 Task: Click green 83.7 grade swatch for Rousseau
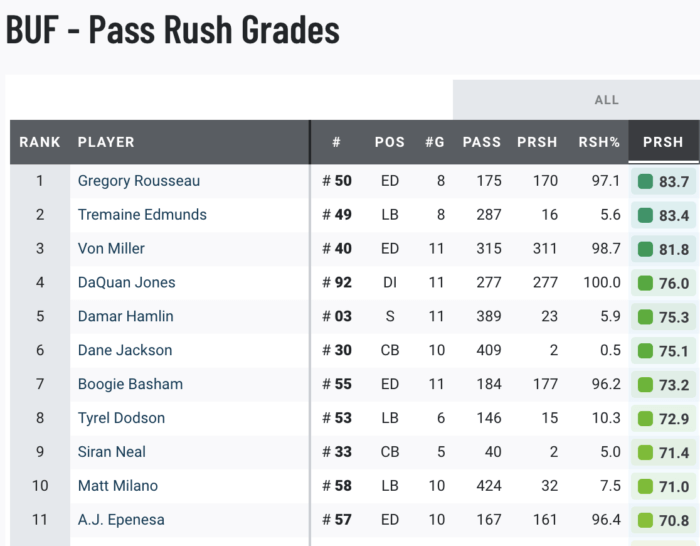click(646, 182)
